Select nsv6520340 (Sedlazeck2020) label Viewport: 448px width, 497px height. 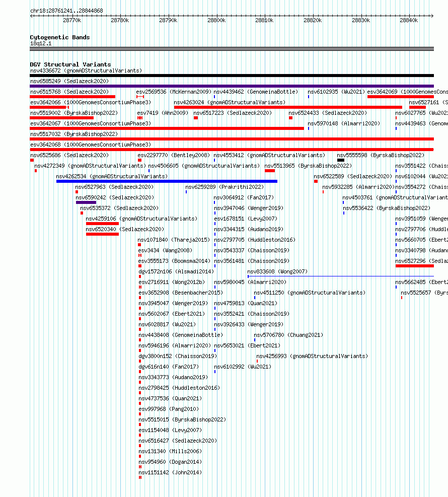125,229
